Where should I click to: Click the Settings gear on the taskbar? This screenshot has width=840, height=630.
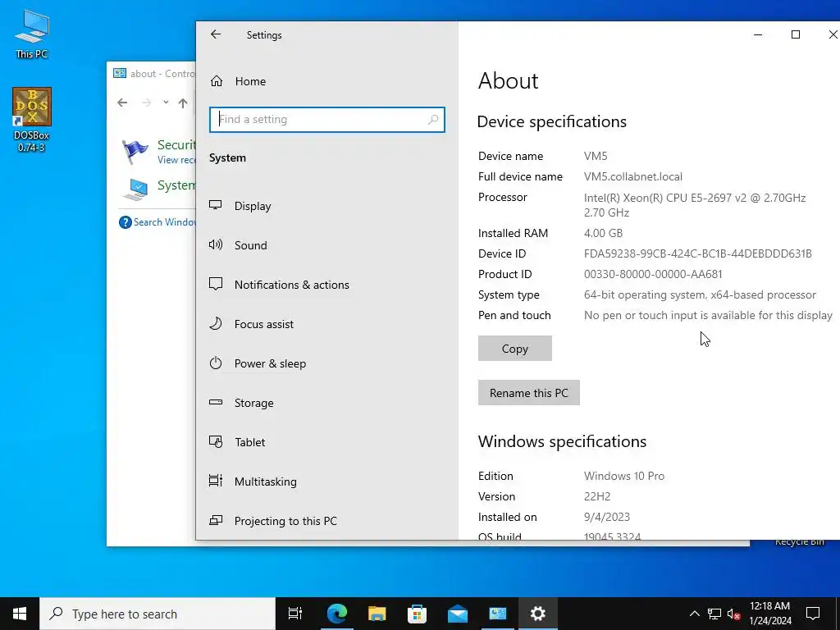538,614
